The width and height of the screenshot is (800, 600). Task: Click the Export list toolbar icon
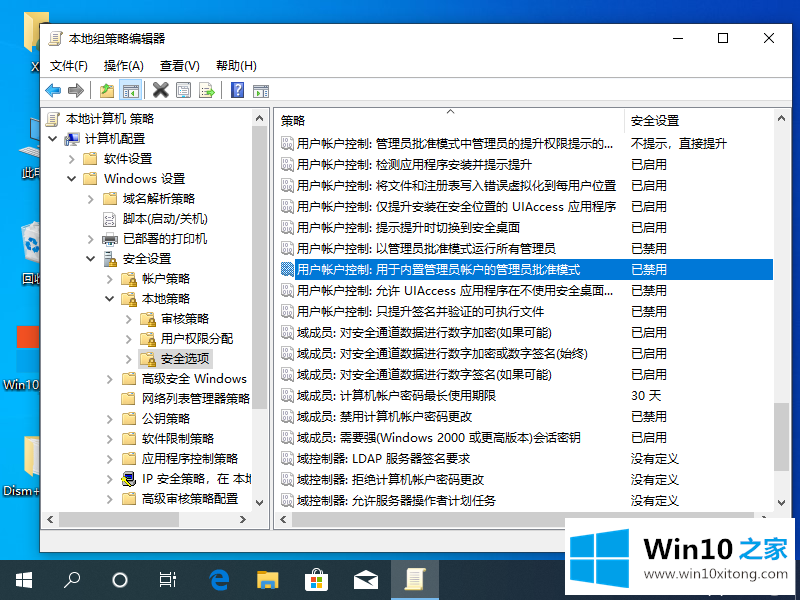(207, 91)
